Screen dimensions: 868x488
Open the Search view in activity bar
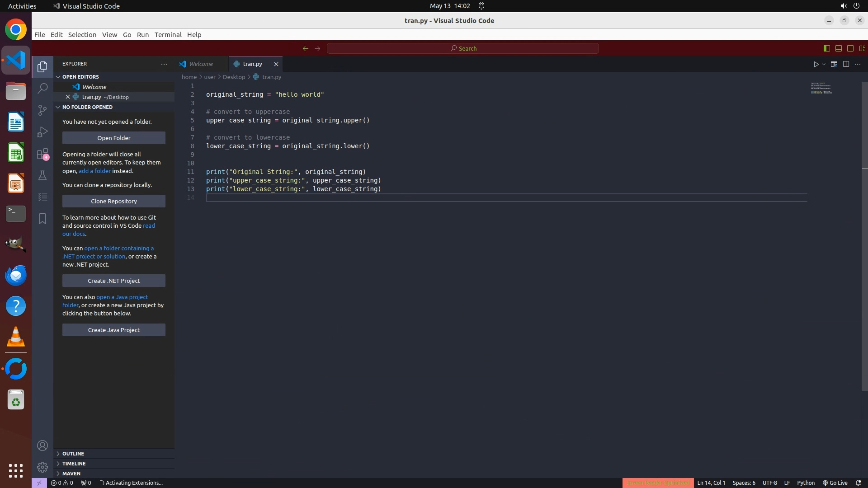tap(42, 88)
